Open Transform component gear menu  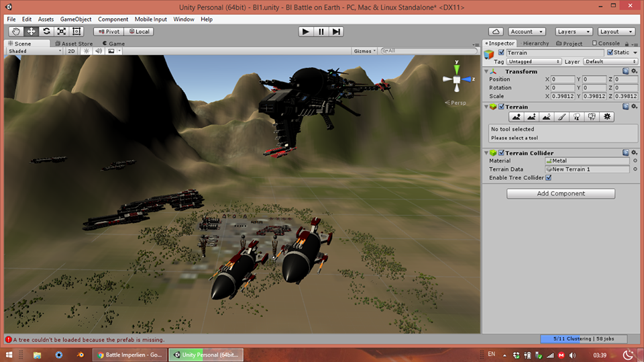tap(634, 71)
